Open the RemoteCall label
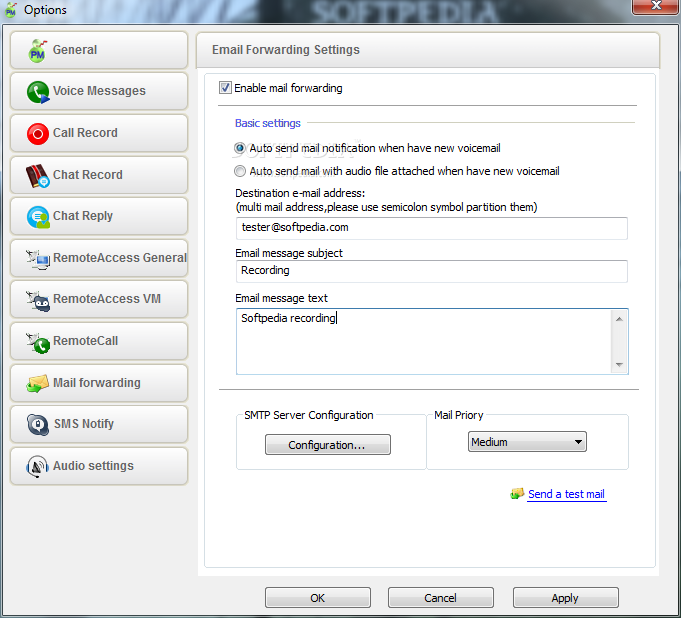This screenshot has width=681, height=618. [86, 341]
